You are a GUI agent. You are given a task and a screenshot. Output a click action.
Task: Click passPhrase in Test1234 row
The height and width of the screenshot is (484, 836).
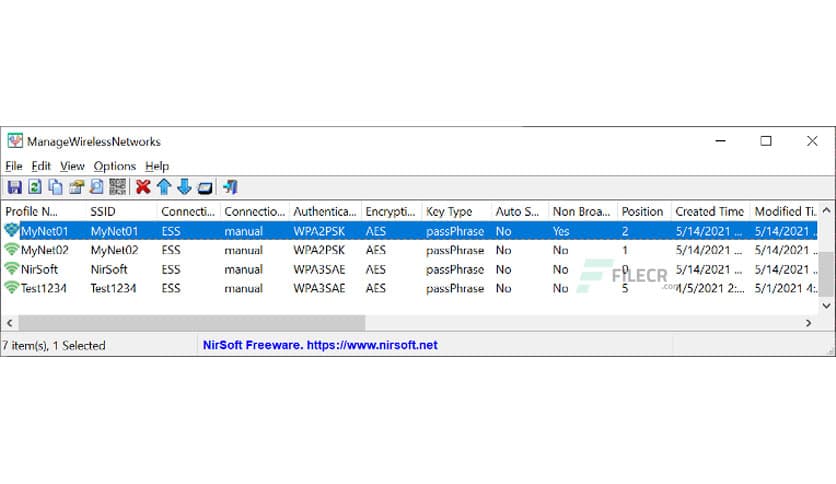[455, 288]
